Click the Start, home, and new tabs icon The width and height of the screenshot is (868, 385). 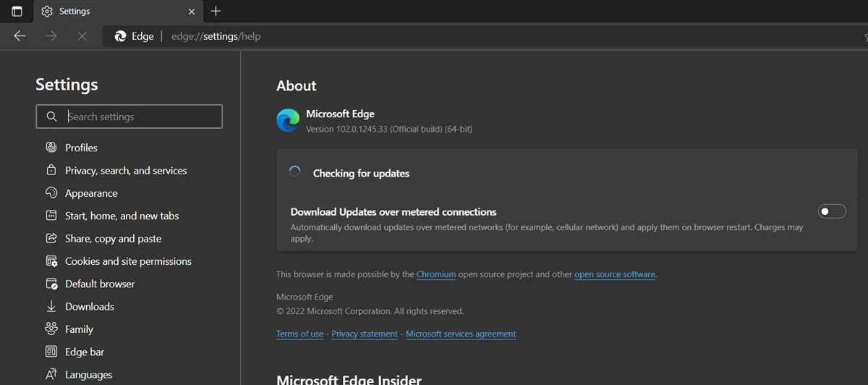click(x=51, y=216)
